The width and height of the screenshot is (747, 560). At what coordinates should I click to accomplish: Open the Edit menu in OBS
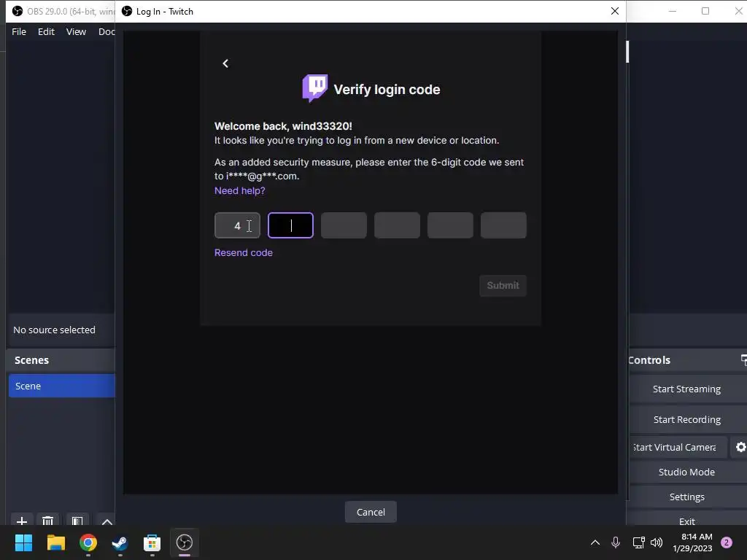pos(46,31)
